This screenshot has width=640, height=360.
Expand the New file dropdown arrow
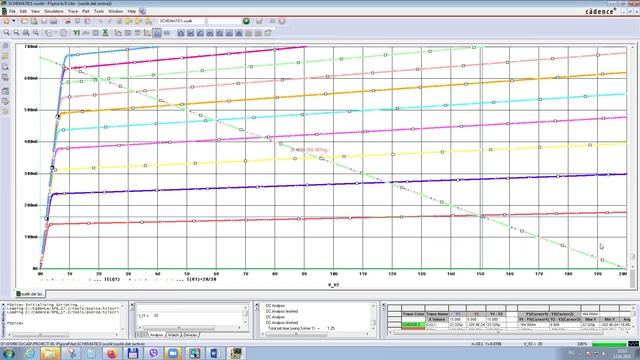pos(14,21)
